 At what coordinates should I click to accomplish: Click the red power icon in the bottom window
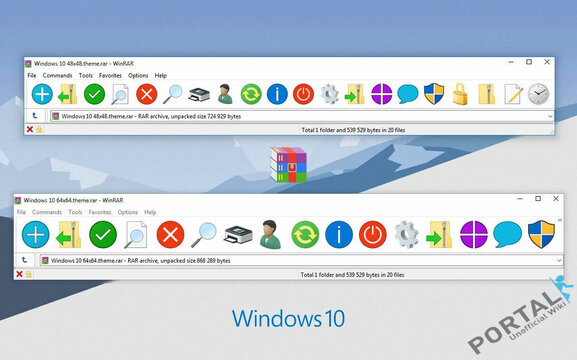373,234
